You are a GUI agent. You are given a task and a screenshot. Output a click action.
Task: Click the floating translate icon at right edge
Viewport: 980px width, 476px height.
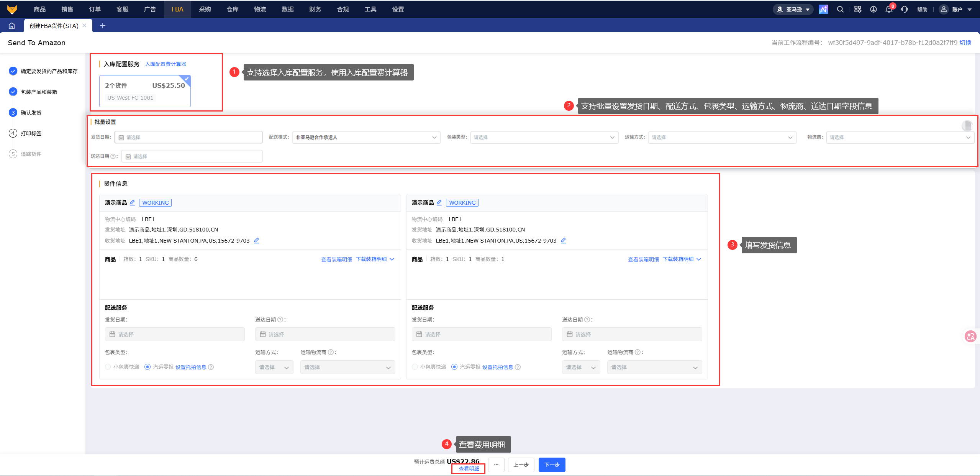click(x=971, y=336)
